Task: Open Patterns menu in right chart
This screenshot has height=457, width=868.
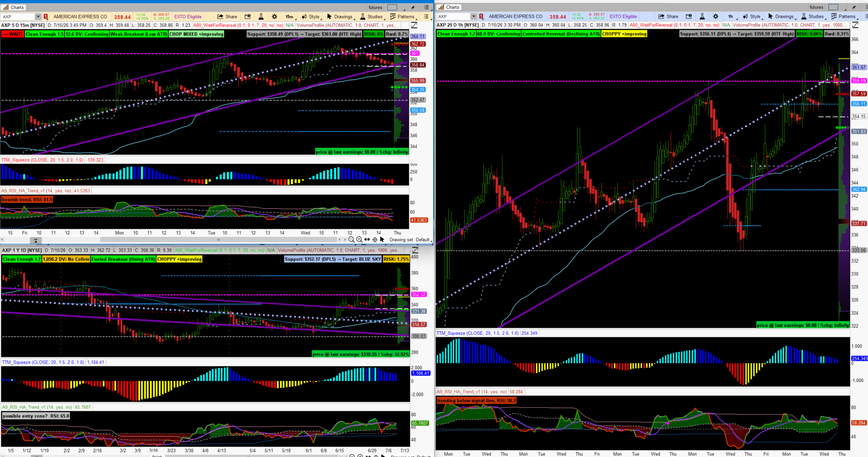Action: click(x=844, y=16)
